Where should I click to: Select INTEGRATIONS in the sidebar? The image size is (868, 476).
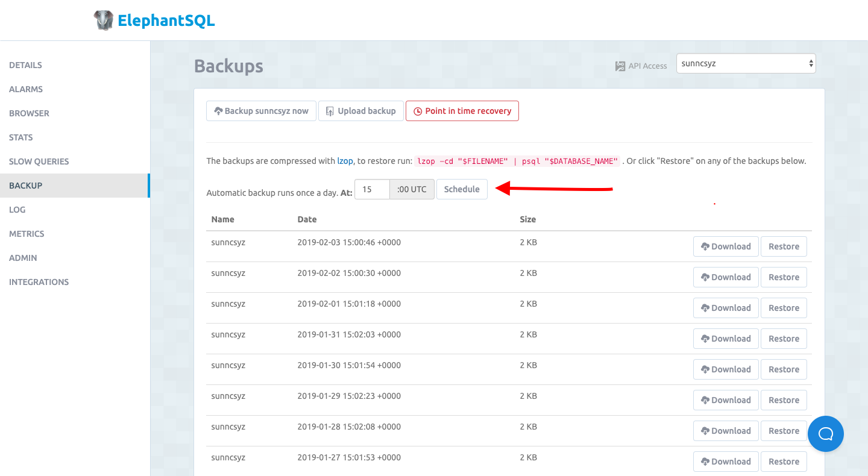point(39,282)
